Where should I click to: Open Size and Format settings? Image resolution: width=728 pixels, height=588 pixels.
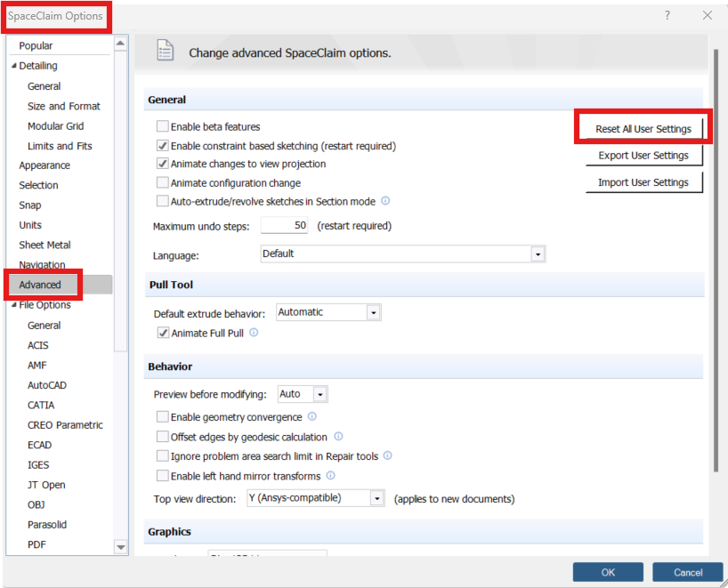click(x=63, y=106)
